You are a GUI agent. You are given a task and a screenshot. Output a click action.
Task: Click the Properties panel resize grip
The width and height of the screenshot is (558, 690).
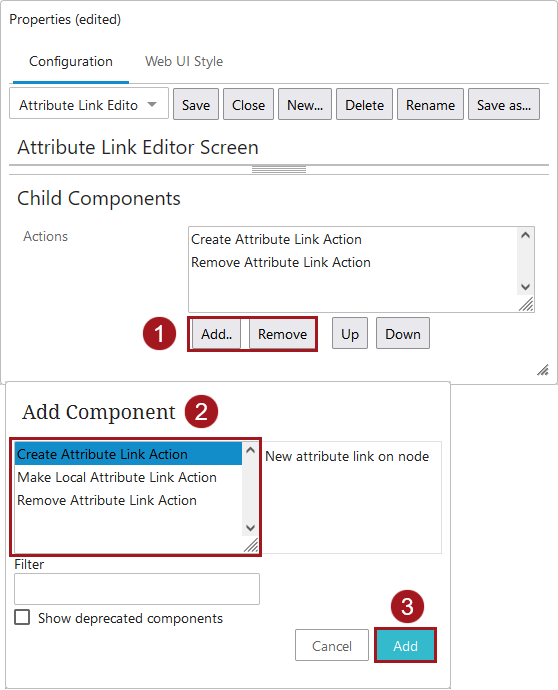[x=543, y=370]
